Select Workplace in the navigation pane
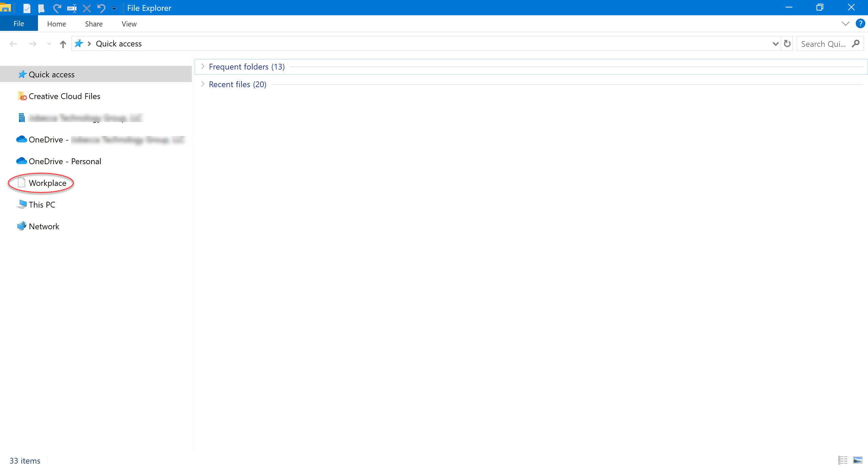 tap(47, 183)
